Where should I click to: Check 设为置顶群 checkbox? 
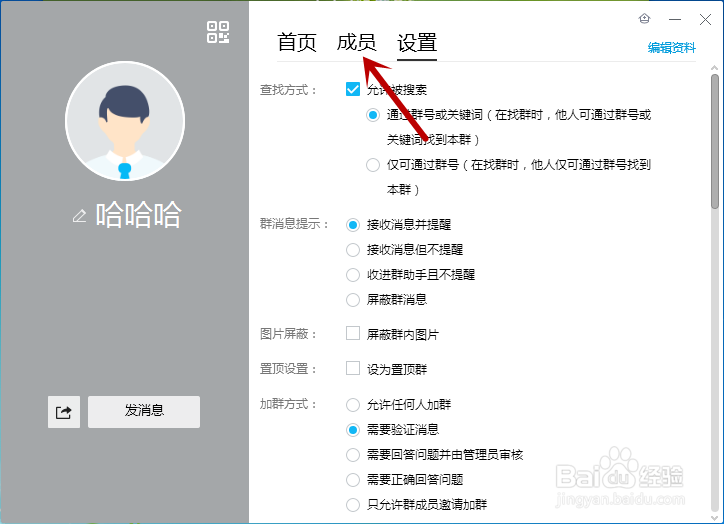coord(353,368)
